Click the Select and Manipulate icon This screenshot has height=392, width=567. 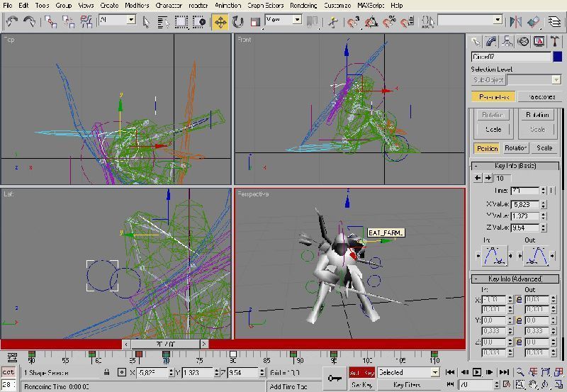(x=332, y=22)
